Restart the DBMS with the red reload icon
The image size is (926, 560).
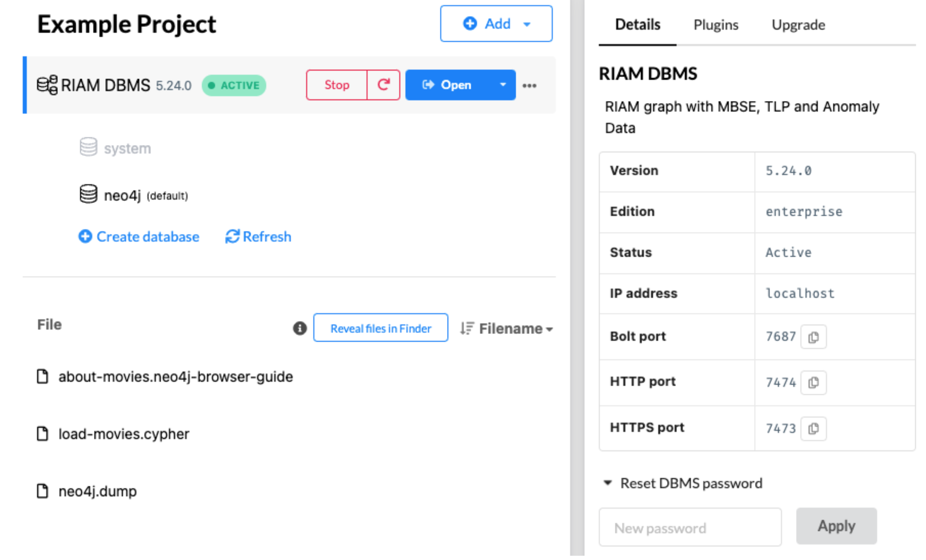coord(383,85)
